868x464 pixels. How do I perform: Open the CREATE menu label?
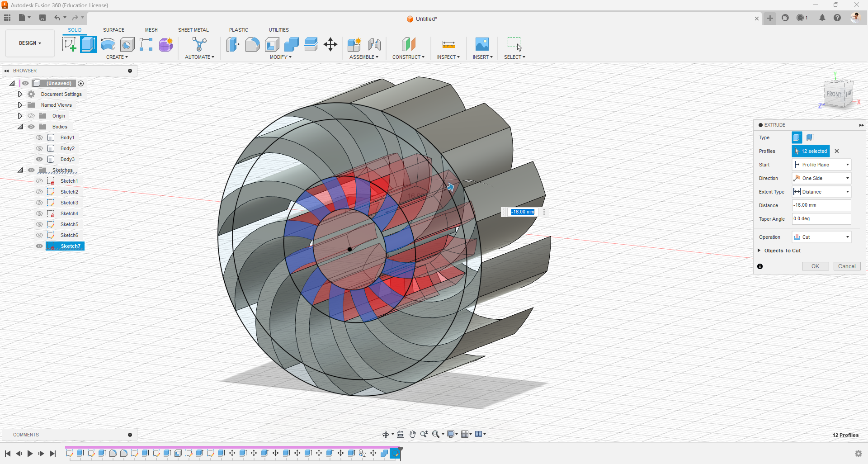coord(117,57)
